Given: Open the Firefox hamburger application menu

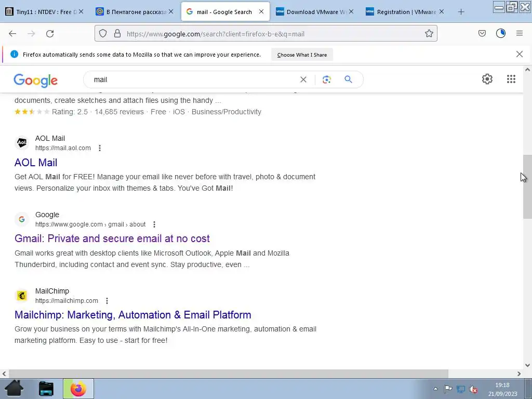Looking at the screenshot, I should [520, 33].
